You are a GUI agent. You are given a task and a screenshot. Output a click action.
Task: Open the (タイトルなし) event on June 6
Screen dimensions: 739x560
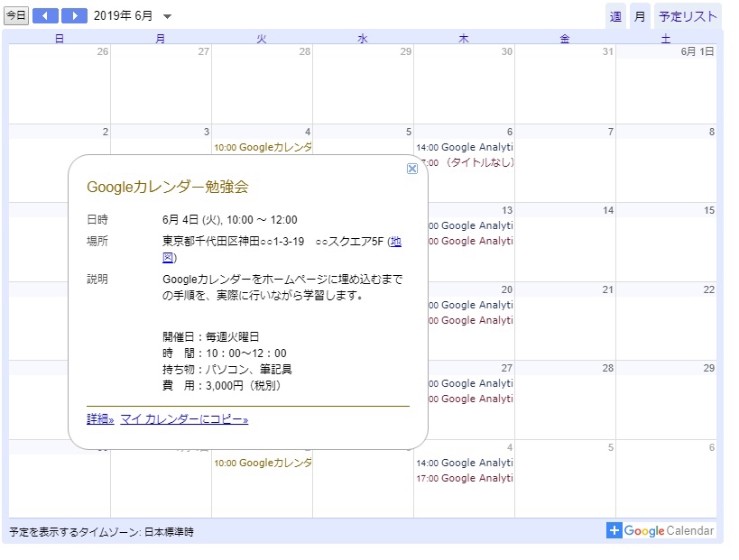point(471,162)
